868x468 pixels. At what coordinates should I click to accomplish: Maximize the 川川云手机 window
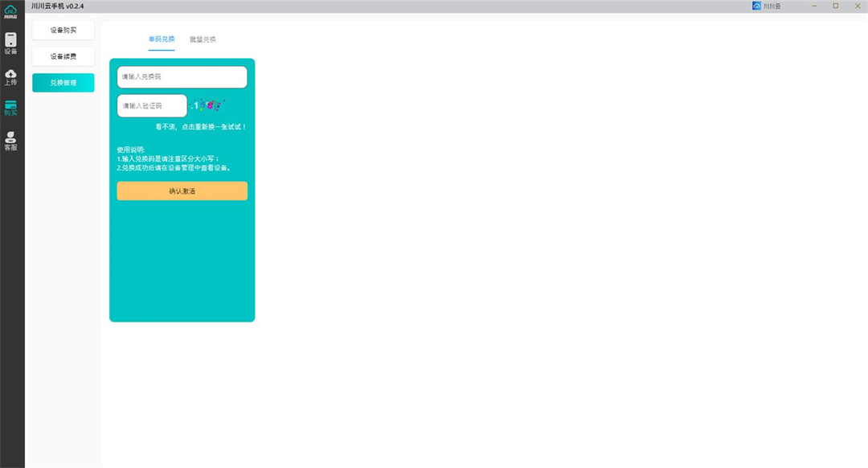[835, 6]
